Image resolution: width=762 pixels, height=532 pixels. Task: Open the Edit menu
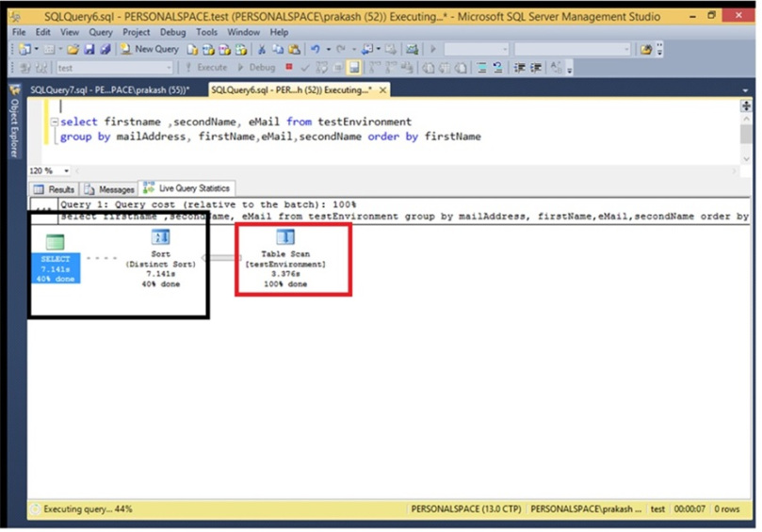(42, 32)
